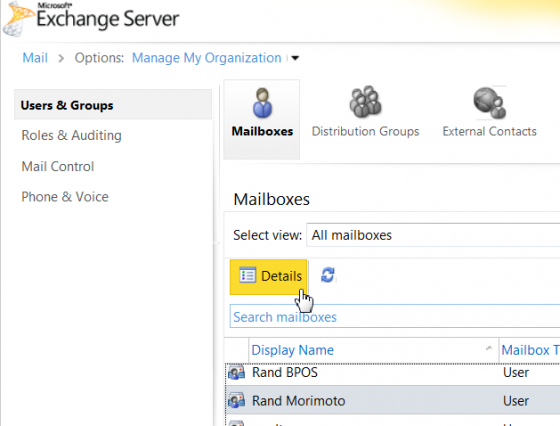This screenshot has height=426, width=560.
Task: Follow the Mail breadcrumb link
Action: pos(35,58)
